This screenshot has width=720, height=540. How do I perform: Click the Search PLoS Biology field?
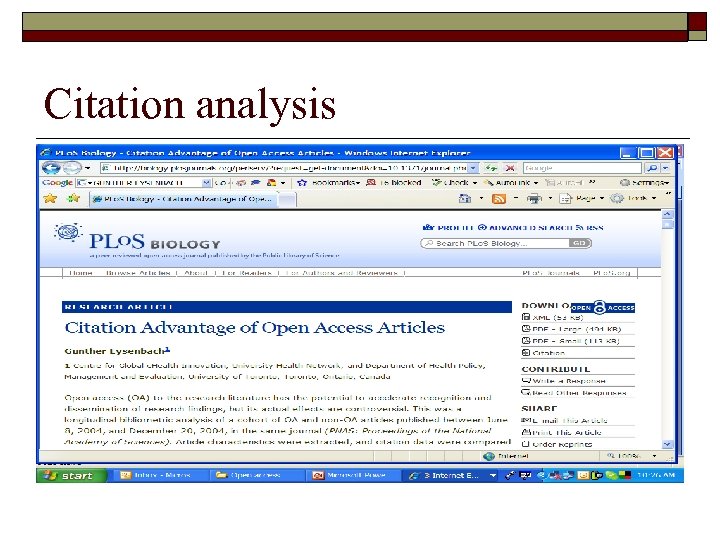[x=495, y=243]
